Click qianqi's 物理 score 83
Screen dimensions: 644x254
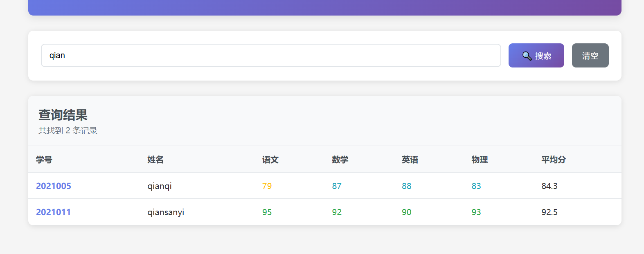476,186
